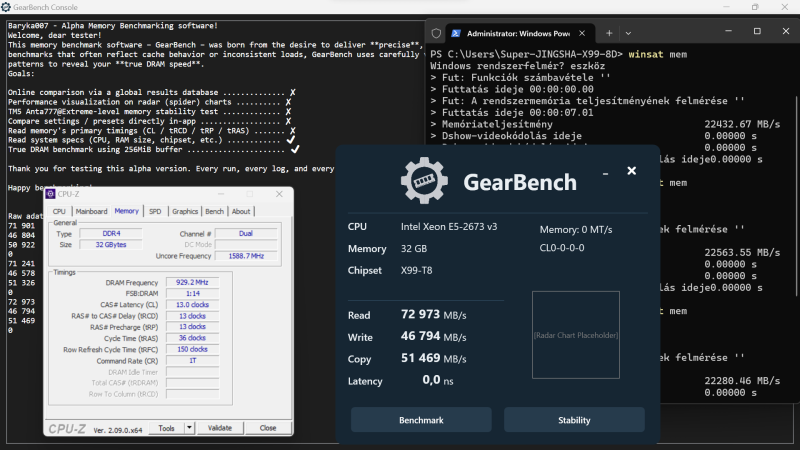The width and height of the screenshot is (800, 450).
Task: Expand the Tools dropdown arrow in CPU-Z
Action: (x=189, y=428)
